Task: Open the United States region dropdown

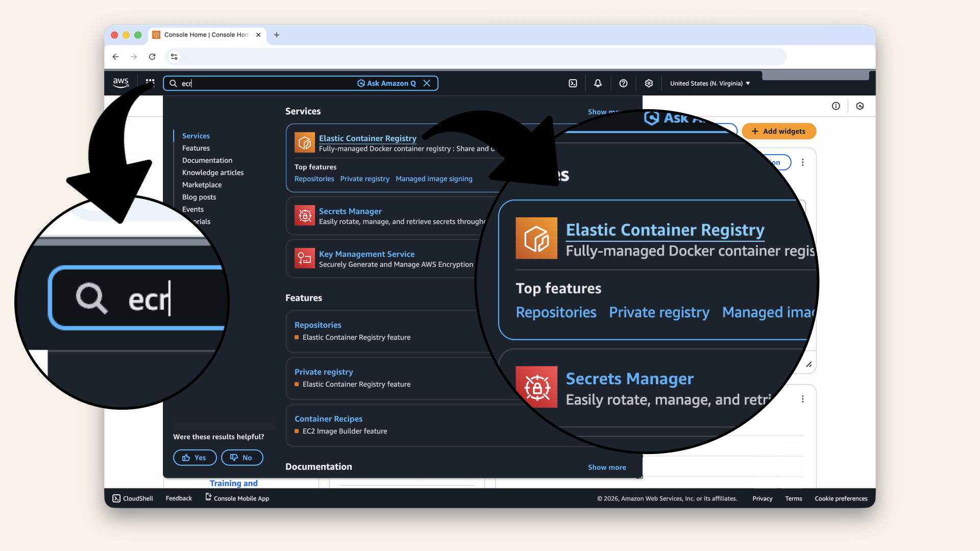Action: pyautogui.click(x=709, y=83)
